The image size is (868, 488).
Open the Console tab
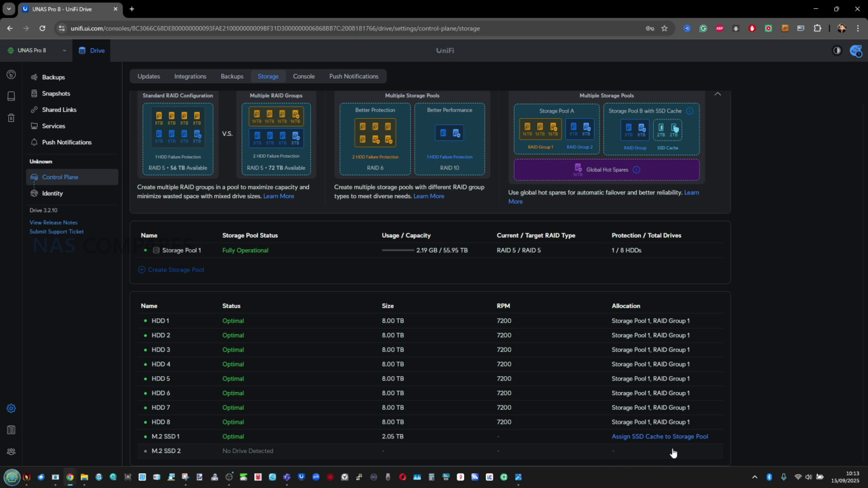coord(304,76)
